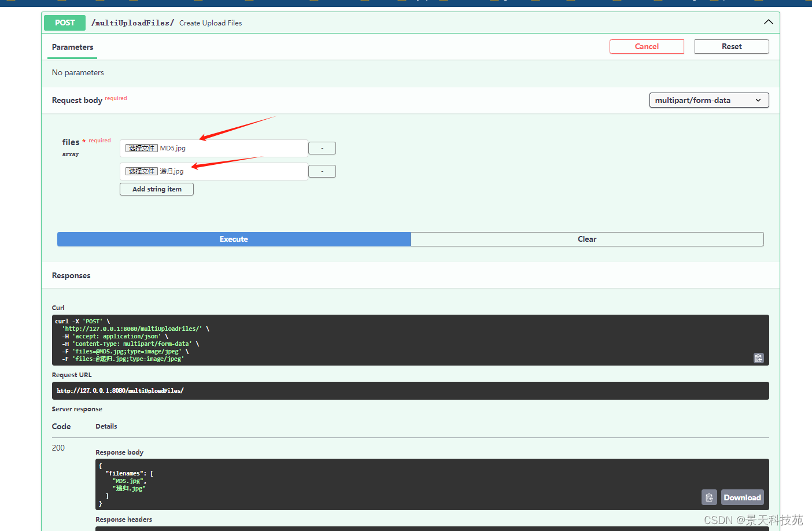Collapse the multiUploadFiles endpoint with chevron
The height and width of the screenshot is (531, 812).
point(768,22)
